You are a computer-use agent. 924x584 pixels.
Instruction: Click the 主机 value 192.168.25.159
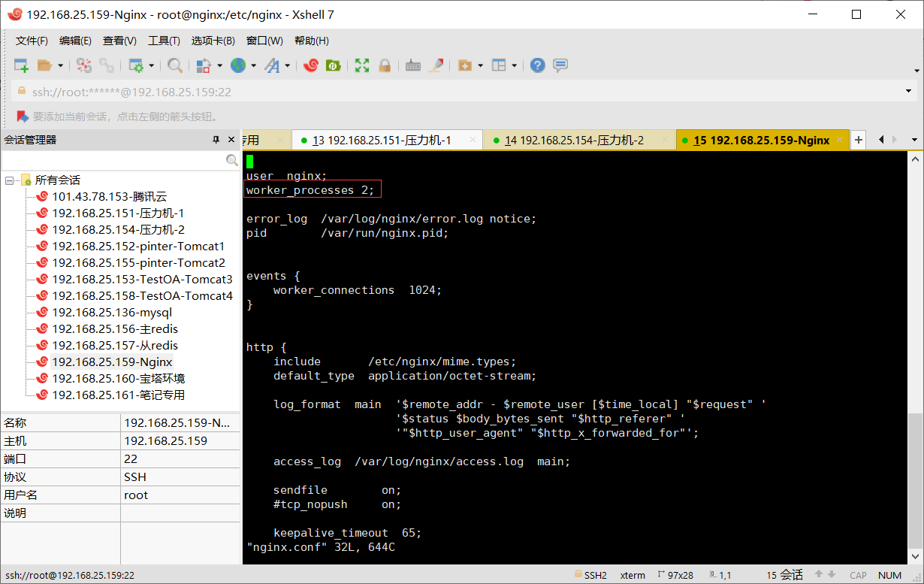(165, 441)
